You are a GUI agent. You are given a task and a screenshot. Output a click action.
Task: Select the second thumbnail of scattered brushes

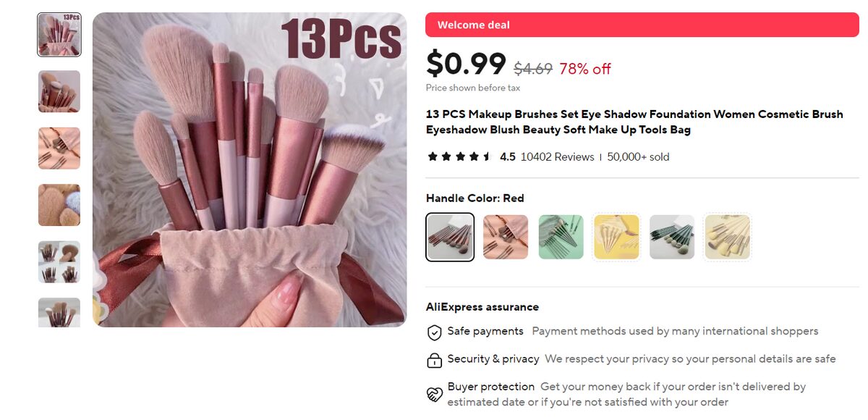59,92
